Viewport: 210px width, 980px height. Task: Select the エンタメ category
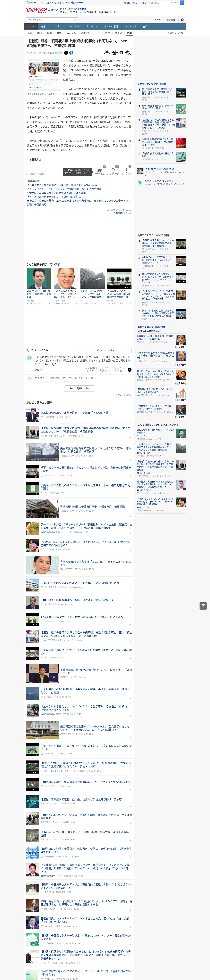tap(71, 33)
